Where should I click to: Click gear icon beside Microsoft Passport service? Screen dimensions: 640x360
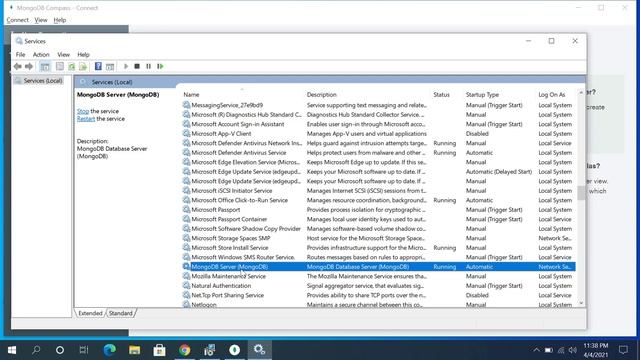click(186, 210)
